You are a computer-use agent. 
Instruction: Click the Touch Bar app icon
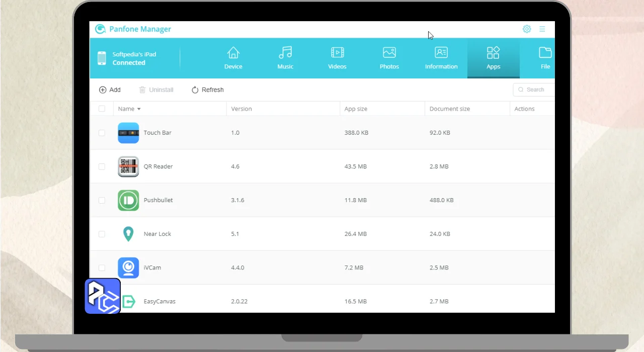128,133
